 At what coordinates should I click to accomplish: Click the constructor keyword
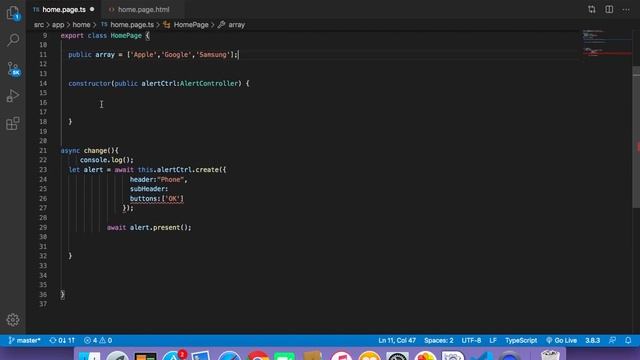(90, 83)
